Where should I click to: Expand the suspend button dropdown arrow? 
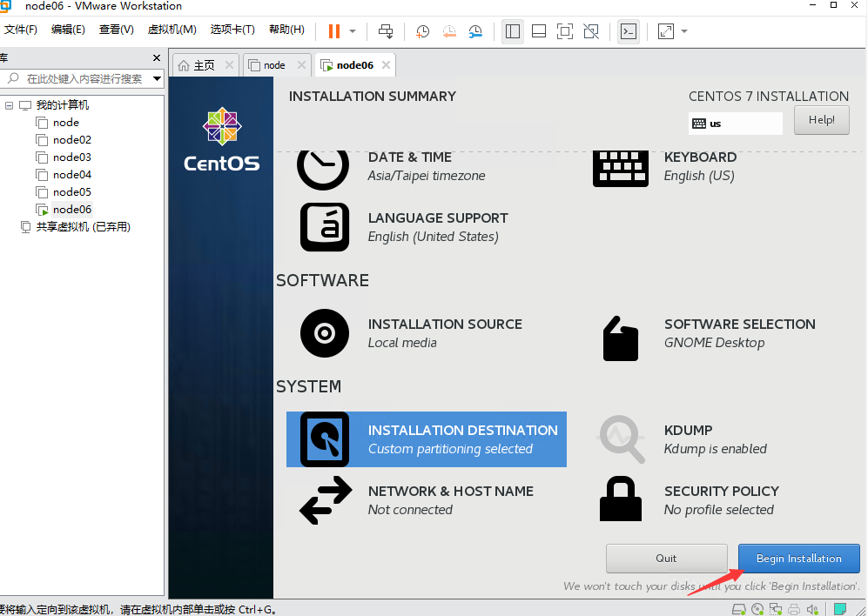pos(352,31)
